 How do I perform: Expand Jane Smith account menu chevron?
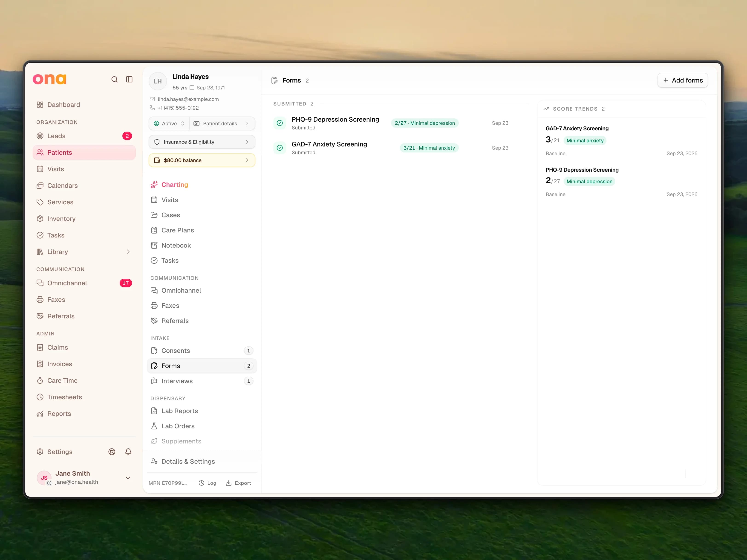tap(128, 478)
